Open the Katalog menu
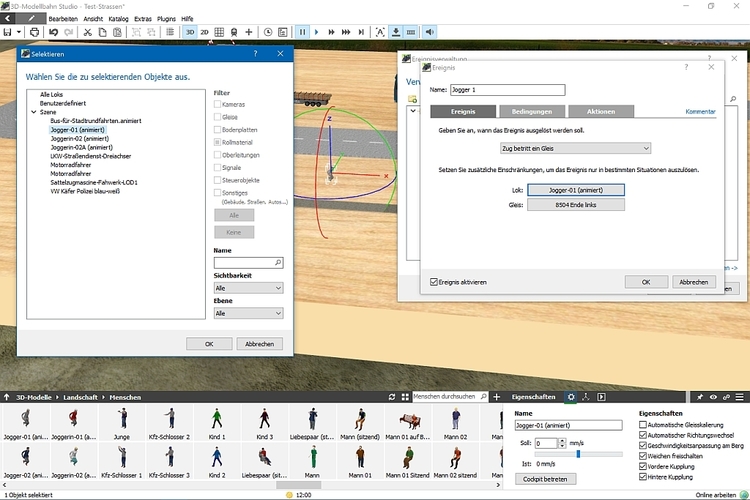This screenshot has height=500, width=750. [117, 18]
